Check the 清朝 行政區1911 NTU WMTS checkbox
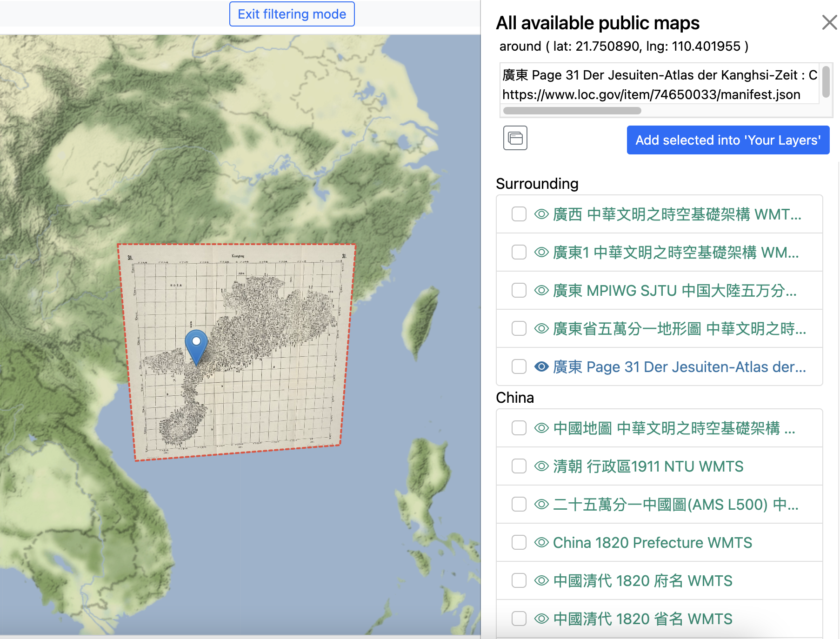The width and height of the screenshot is (840, 639). click(519, 466)
